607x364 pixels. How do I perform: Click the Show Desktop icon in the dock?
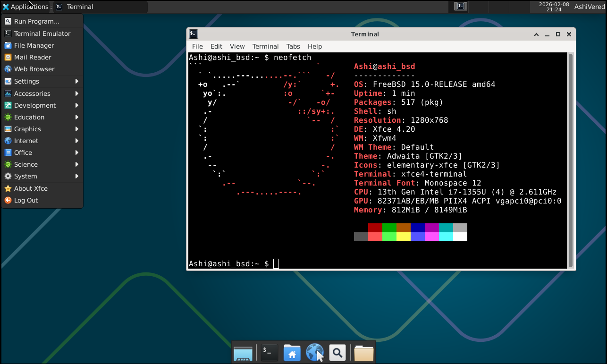click(243, 353)
